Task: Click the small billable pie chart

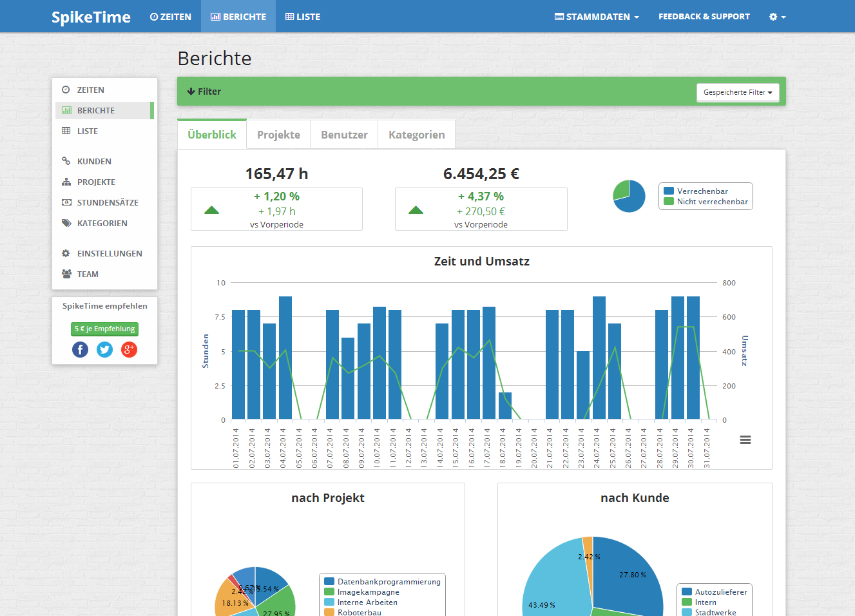Action: coord(629,196)
